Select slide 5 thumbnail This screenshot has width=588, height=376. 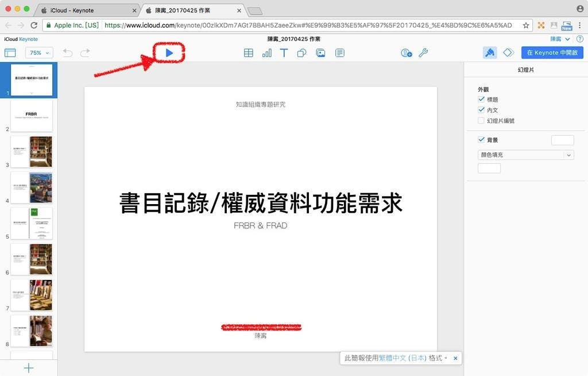[32, 224]
